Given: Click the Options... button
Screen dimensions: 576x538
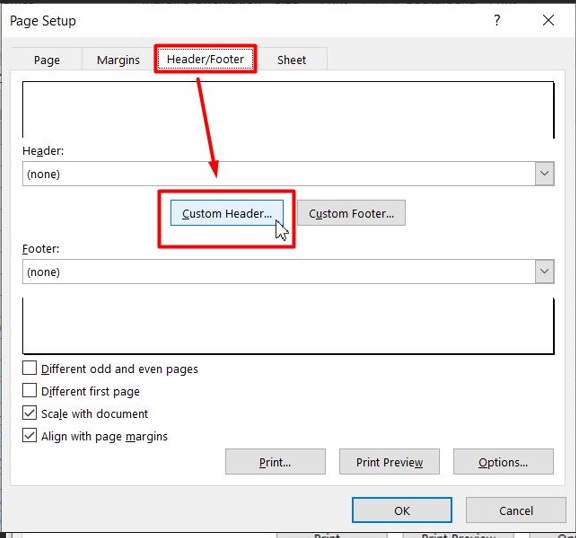Looking at the screenshot, I should (x=503, y=462).
